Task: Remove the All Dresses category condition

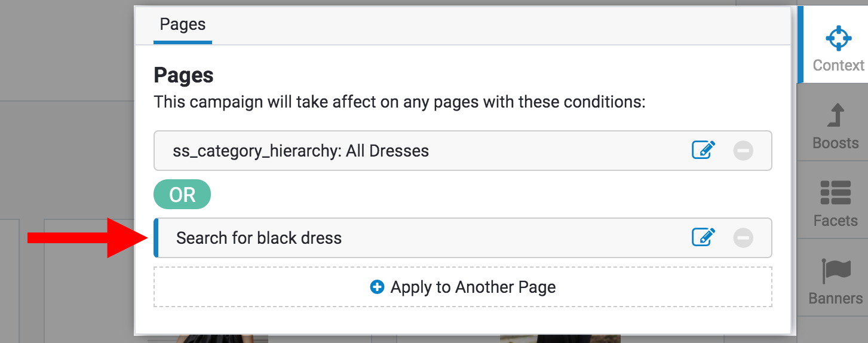Action: point(743,151)
